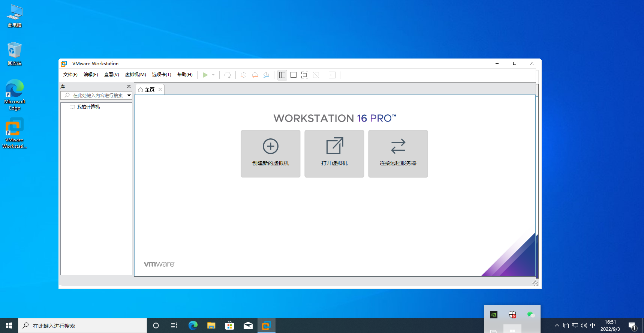Click 打开虚拟机 card
This screenshot has height=333, width=644.
(x=334, y=154)
